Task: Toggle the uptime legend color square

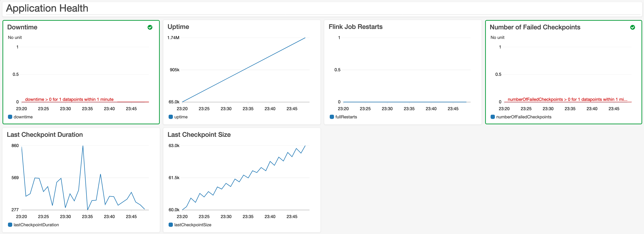Action: tap(171, 117)
